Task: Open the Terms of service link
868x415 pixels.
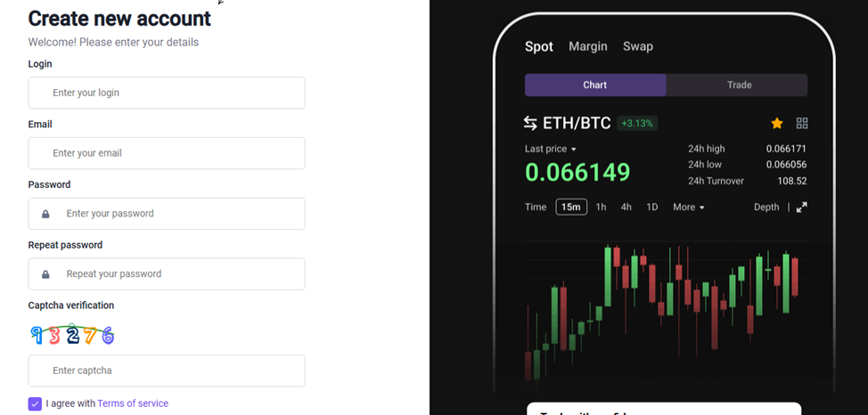Action: (x=133, y=403)
